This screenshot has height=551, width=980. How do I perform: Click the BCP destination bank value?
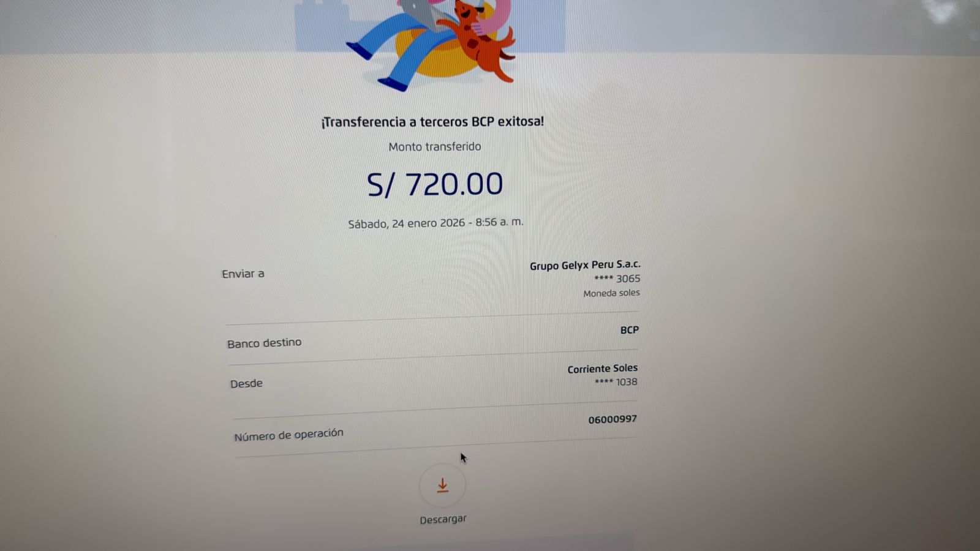(x=629, y=330)
